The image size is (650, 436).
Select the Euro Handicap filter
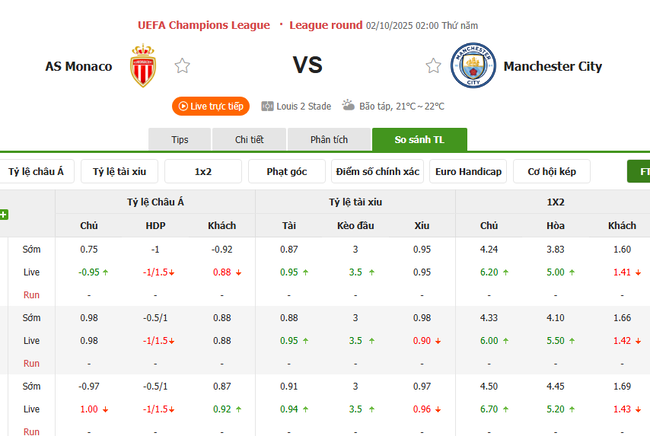click(468, 172)
